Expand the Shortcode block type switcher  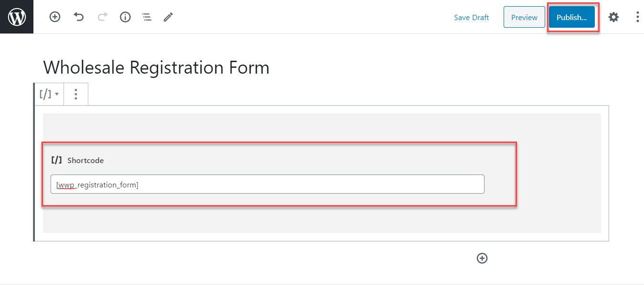coord(49,94)
